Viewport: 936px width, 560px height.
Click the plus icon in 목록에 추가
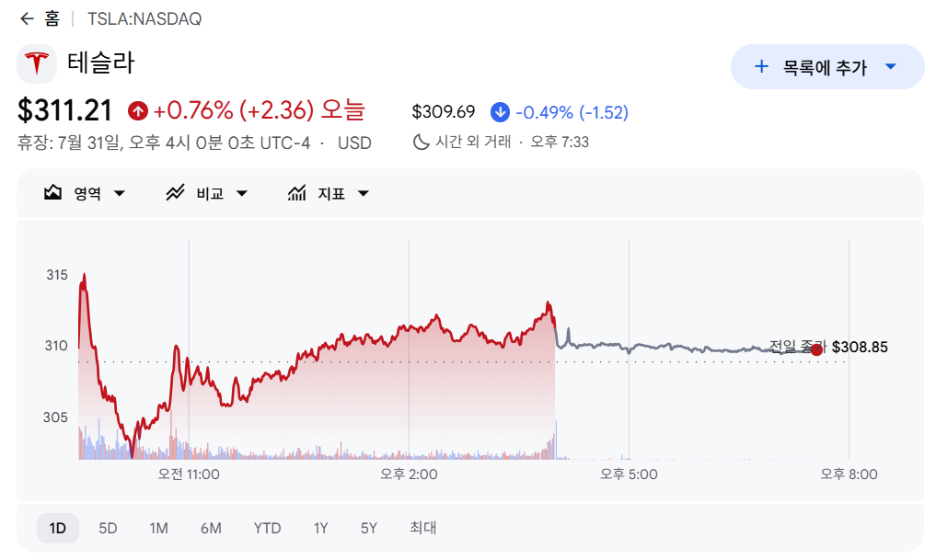coord(761,66)
